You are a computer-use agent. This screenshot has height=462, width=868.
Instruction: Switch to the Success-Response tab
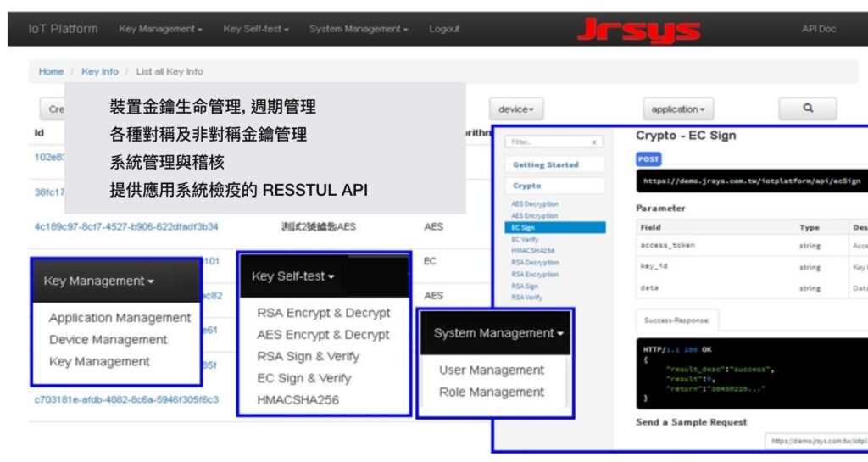(x=676, y=320)
